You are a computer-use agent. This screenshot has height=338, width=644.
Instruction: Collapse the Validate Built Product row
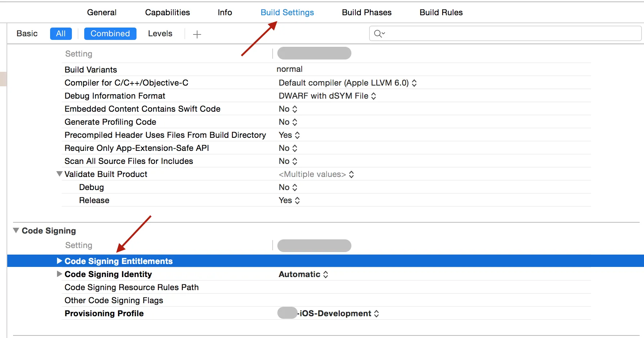[x=60, y=174]
